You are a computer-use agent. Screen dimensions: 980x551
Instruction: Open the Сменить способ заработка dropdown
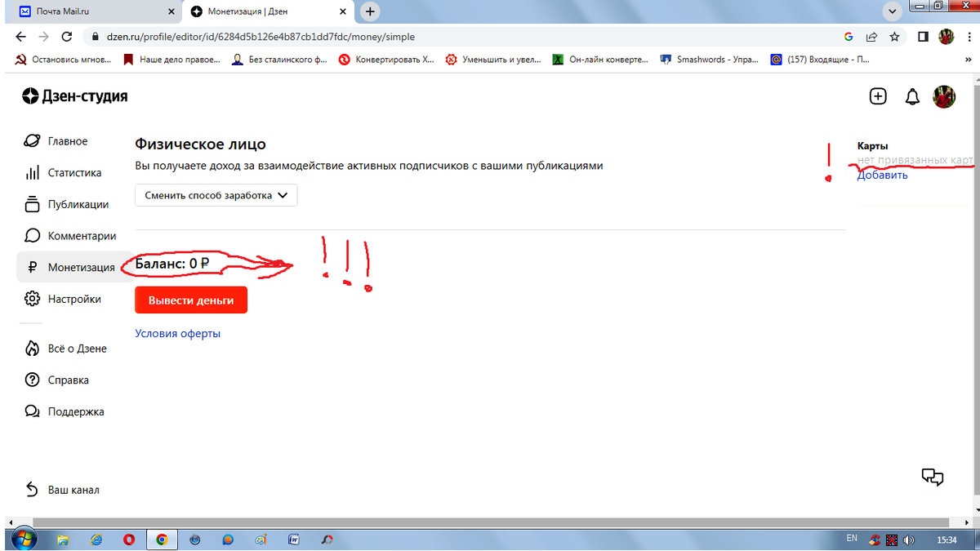[216, 195]
